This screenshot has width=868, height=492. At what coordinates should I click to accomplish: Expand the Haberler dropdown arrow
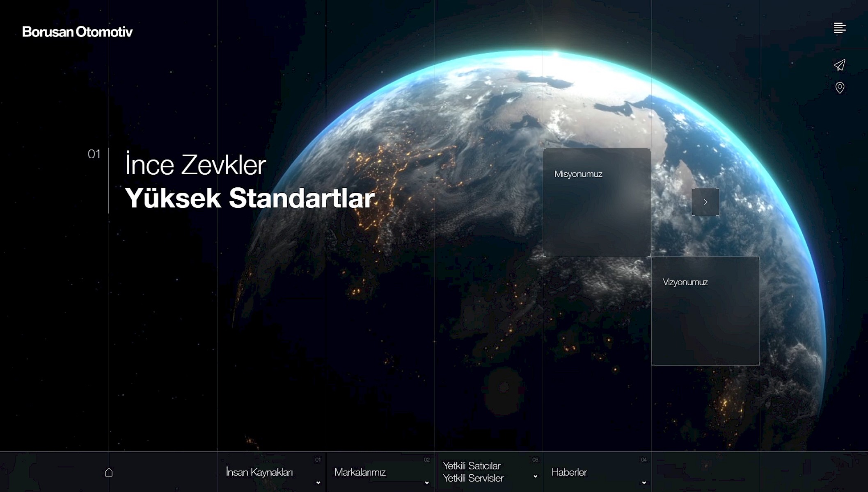tap(644, 483)
